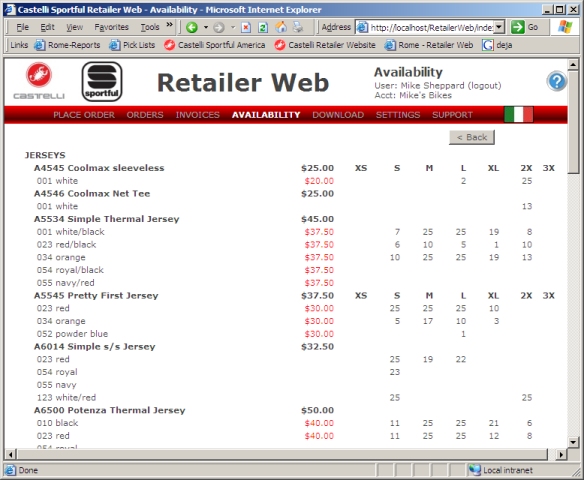The image size is (584, 480).
Task: Click the A5534 Simple Thermal Jersey heading
Action: tap(107, 219)
